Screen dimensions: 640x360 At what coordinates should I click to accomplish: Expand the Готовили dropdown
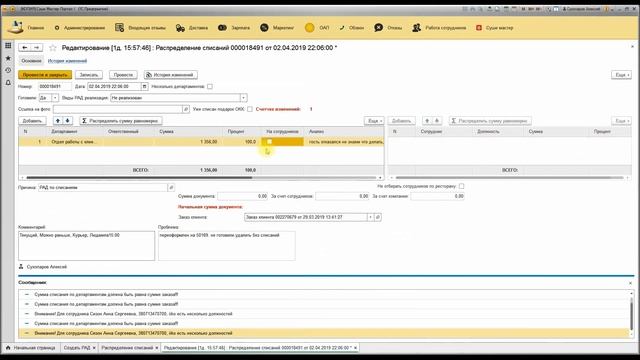point(55,98)
